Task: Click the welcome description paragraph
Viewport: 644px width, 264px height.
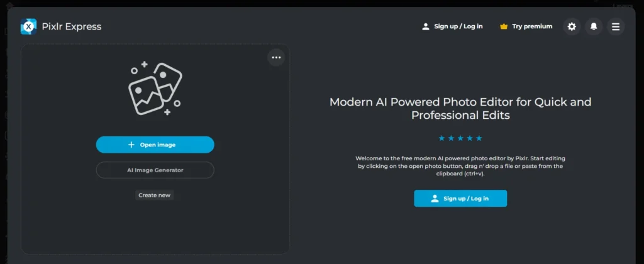Action: coord(460,166)
